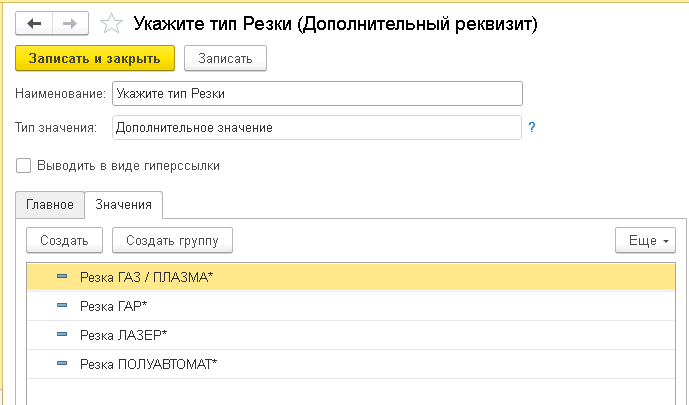
Task: Click the Записать button
Action: (225, 59)
